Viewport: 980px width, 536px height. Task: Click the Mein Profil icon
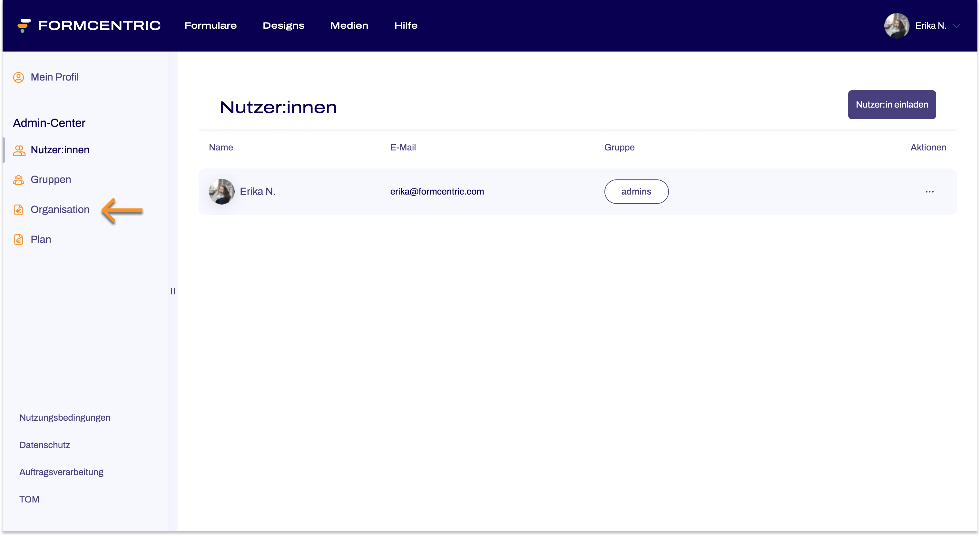[x=19, y=77]
